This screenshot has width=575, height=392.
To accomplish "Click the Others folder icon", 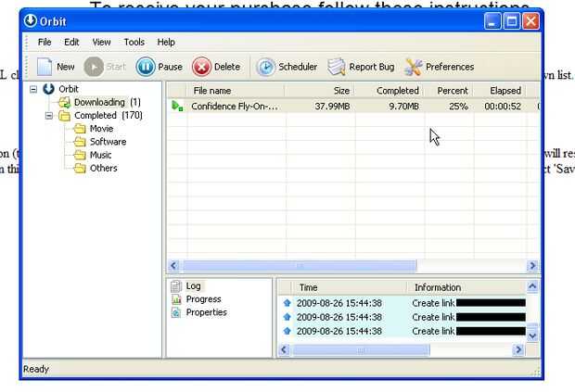I will pyautogui.click(x=80, y=168).
